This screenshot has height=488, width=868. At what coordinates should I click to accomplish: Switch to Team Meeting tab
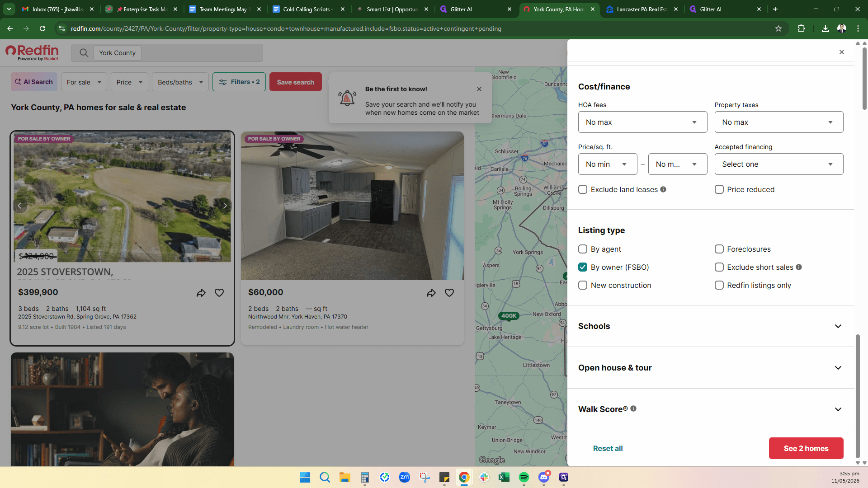[225, 9]
